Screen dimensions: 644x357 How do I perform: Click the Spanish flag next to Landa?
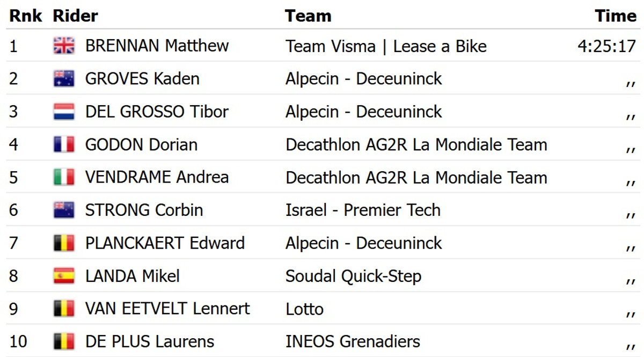tap(64, 276)
